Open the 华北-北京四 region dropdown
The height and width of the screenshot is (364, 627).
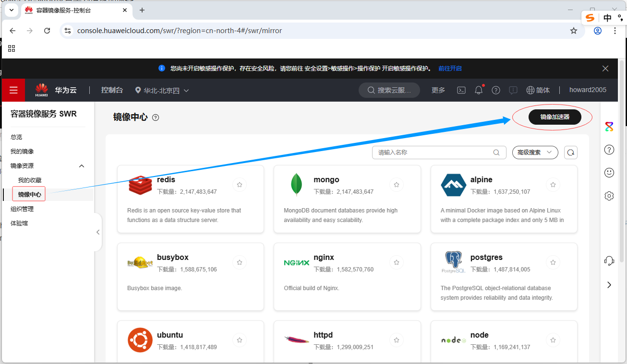pos(162,90)
